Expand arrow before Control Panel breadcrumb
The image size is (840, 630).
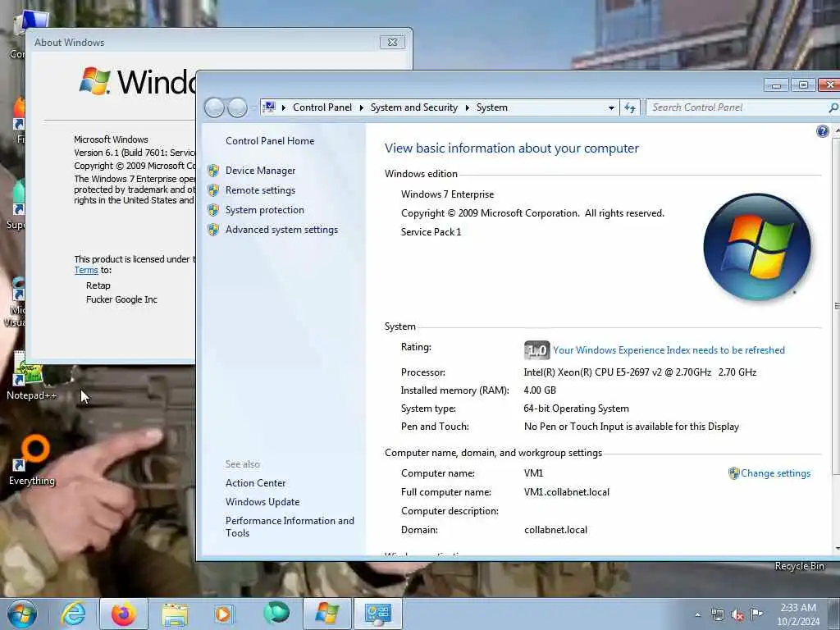click(x=283, y=107)
